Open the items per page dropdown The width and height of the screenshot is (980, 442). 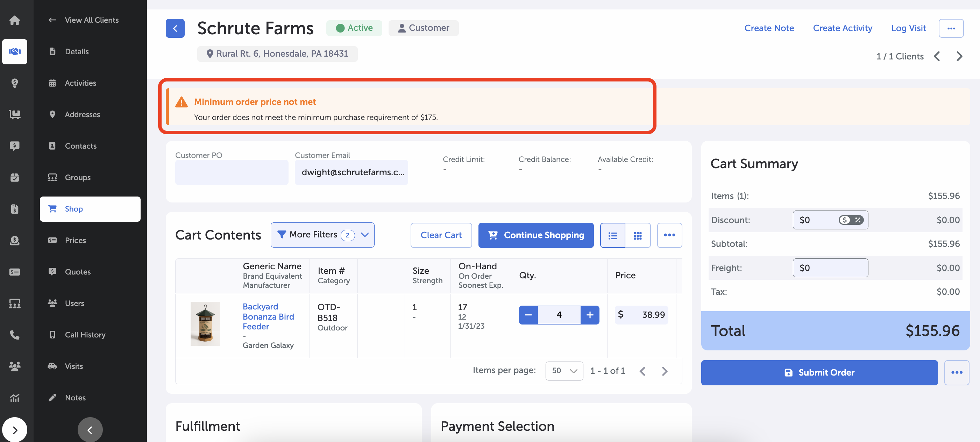coord(564,371)
